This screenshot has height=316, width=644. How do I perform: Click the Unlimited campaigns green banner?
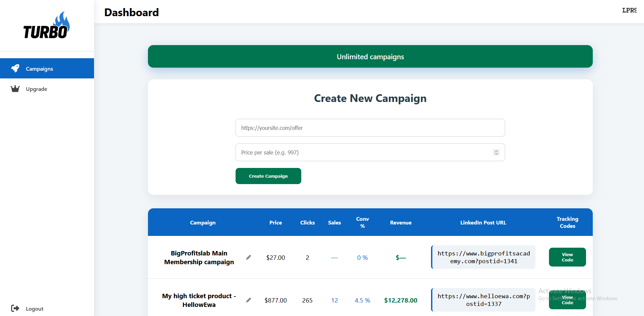click(370, 57)
